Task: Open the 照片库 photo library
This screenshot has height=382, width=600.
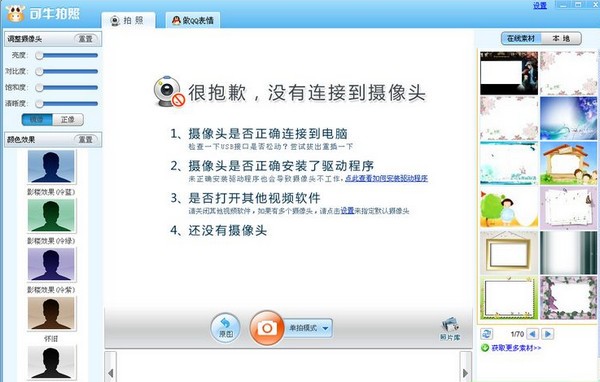Action: [450, 329]
